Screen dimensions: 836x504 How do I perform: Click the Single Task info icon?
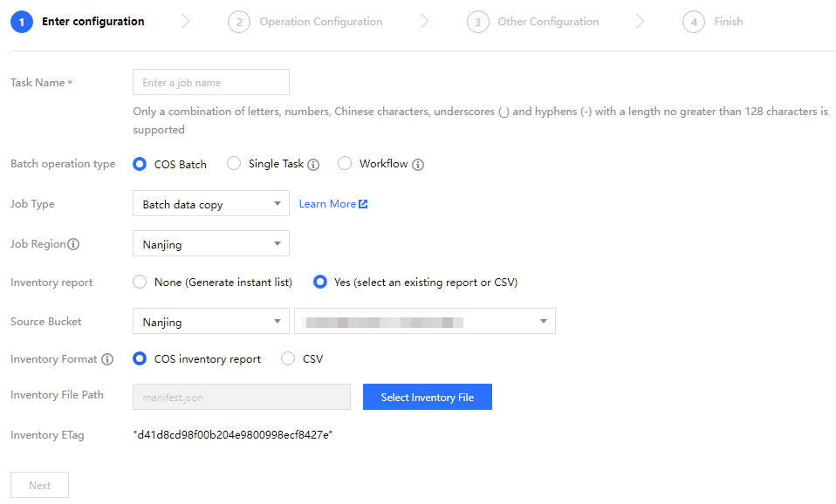[313, 164]
